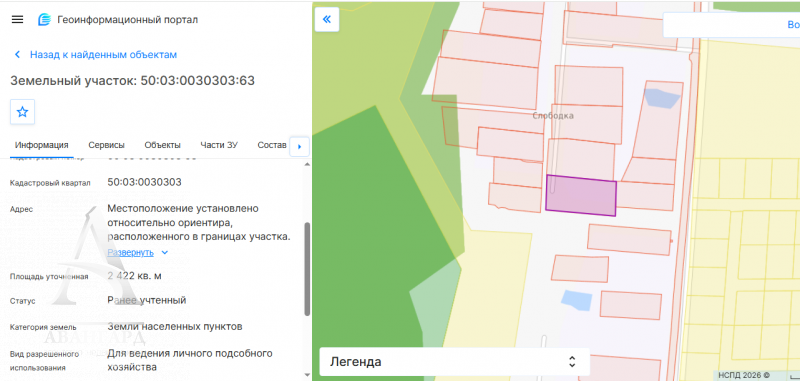The width and height of the screenshot is (800, 381).
Task: Click chevron next to Развернуть
Action: 164,252
